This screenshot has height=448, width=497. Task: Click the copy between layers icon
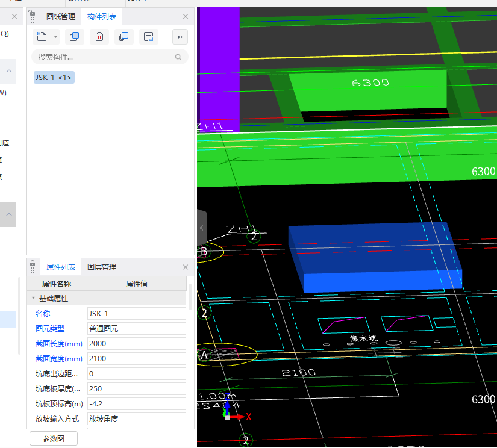(124, 37)
